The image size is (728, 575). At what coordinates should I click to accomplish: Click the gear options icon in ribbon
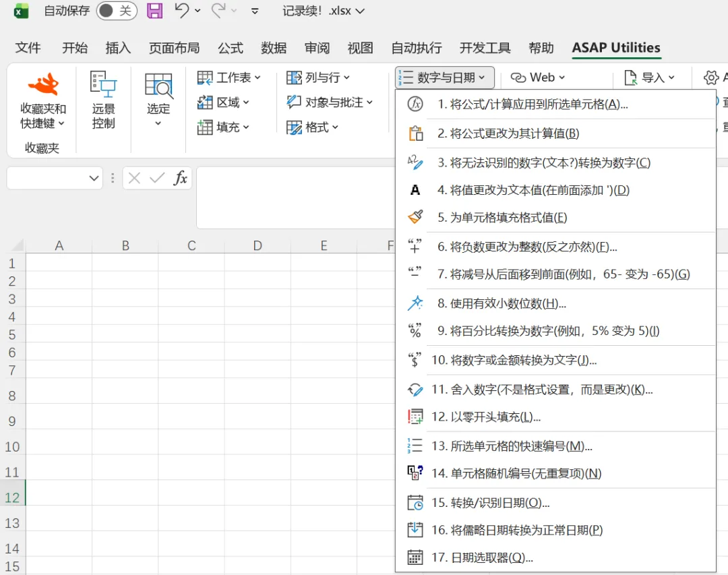711,78
